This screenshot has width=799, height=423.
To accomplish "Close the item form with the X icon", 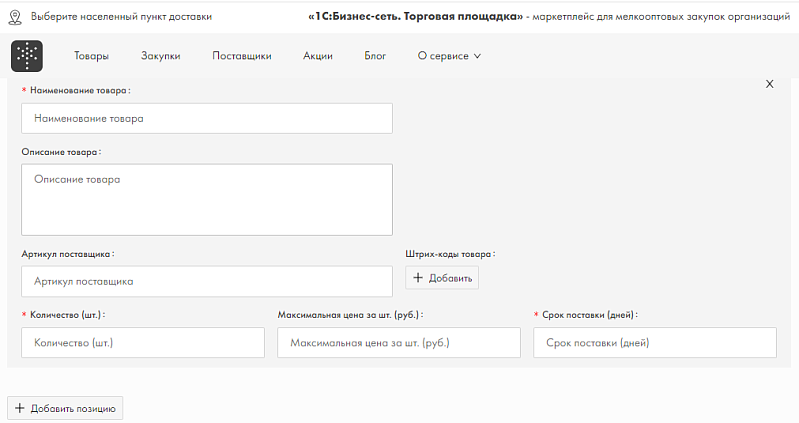I will click(769, 84).
